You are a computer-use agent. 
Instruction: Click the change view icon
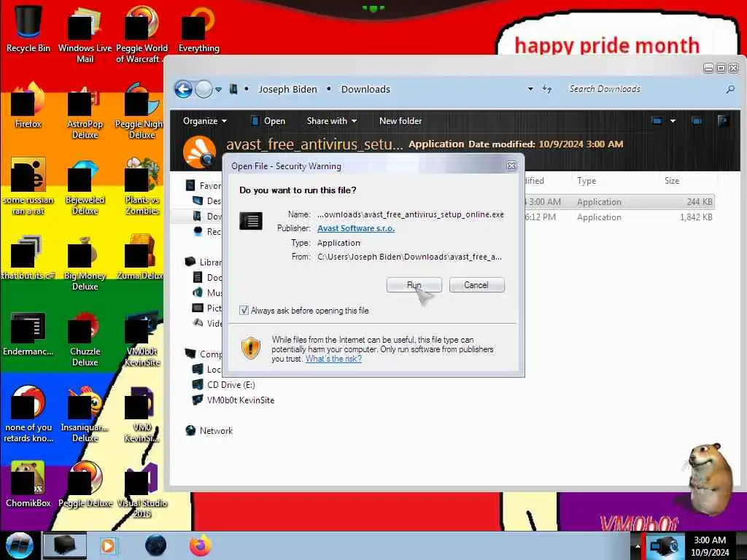pyautogui.click(x=657, y=121)
